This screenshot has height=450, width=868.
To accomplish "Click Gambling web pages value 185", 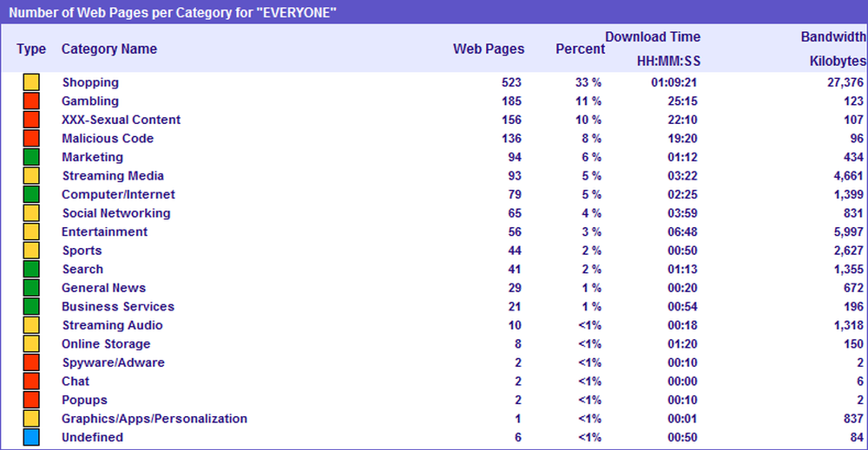I will click(511, 101).
